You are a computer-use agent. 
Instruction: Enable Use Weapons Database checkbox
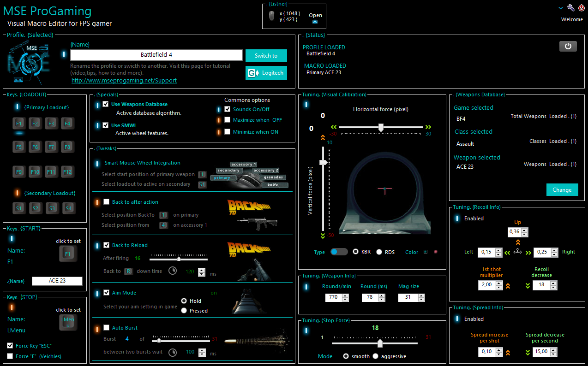click(106, 104)
